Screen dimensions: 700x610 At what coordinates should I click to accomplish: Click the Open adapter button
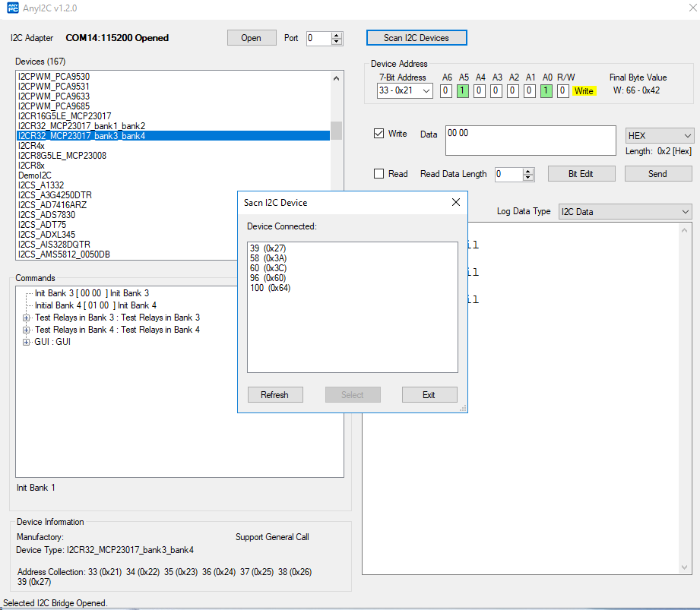click(252, 38)
